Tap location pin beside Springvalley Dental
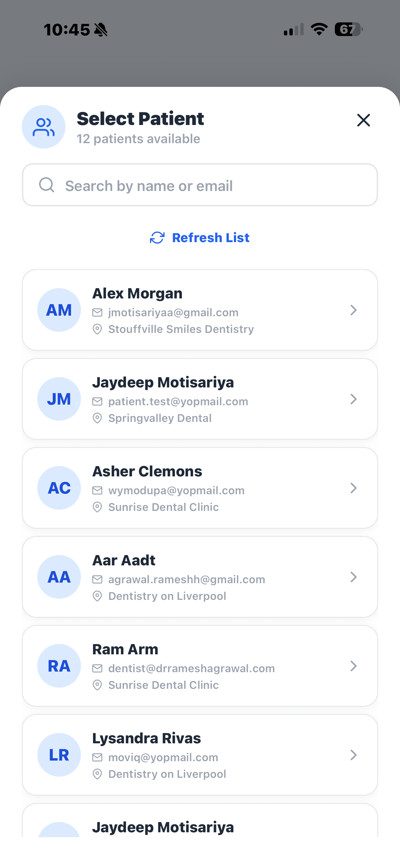Viewport: 400px width, 868px height. [97, 418]
